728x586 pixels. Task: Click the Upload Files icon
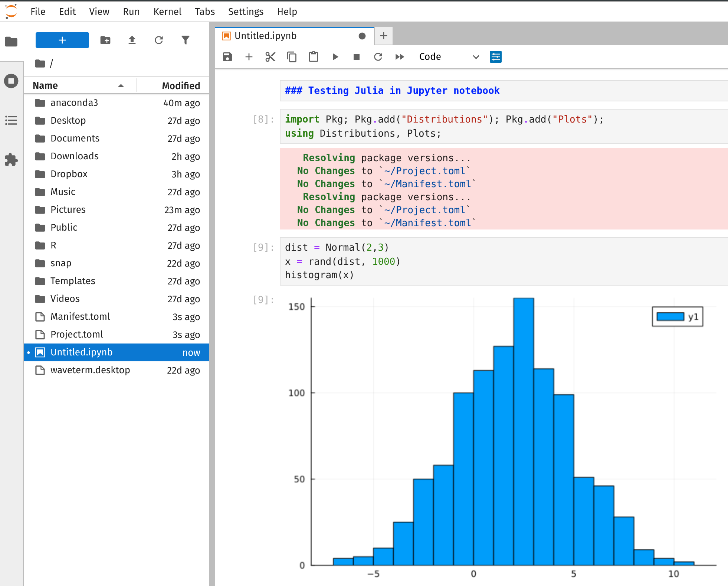132,40
